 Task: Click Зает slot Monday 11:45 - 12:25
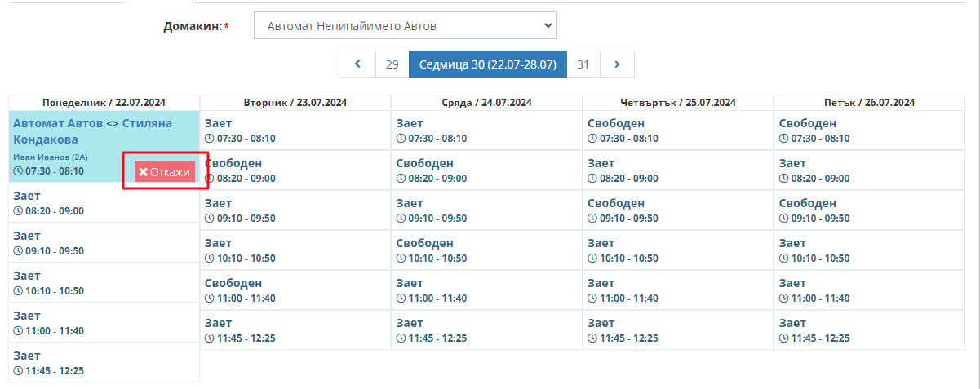tap(104, 363)
